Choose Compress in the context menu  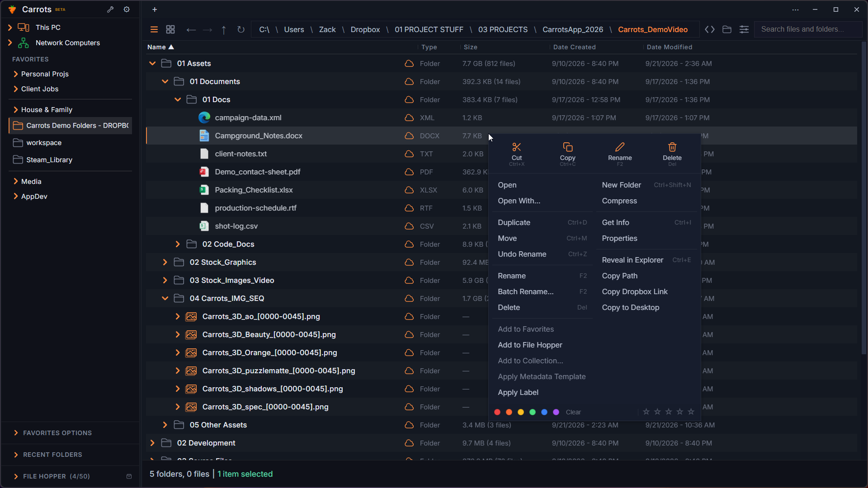pos(619,201)
